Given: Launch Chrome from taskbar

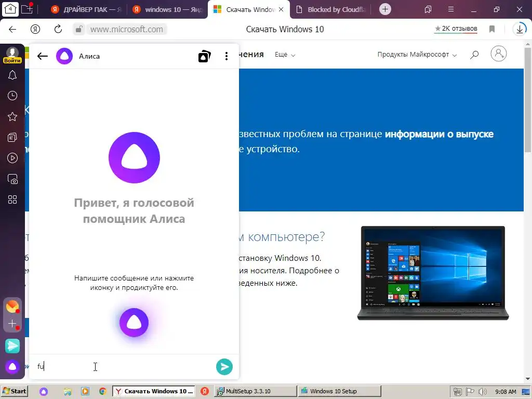Looking at the screenshot, I should (x=102, y=392).
